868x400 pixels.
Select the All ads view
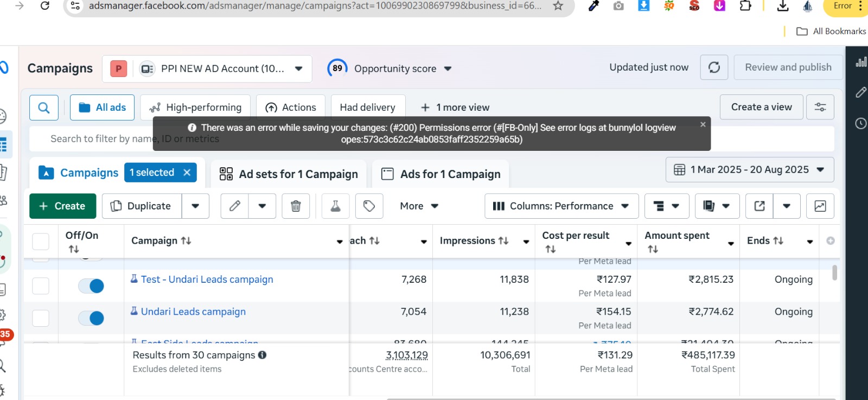click(x=103, y=107)
